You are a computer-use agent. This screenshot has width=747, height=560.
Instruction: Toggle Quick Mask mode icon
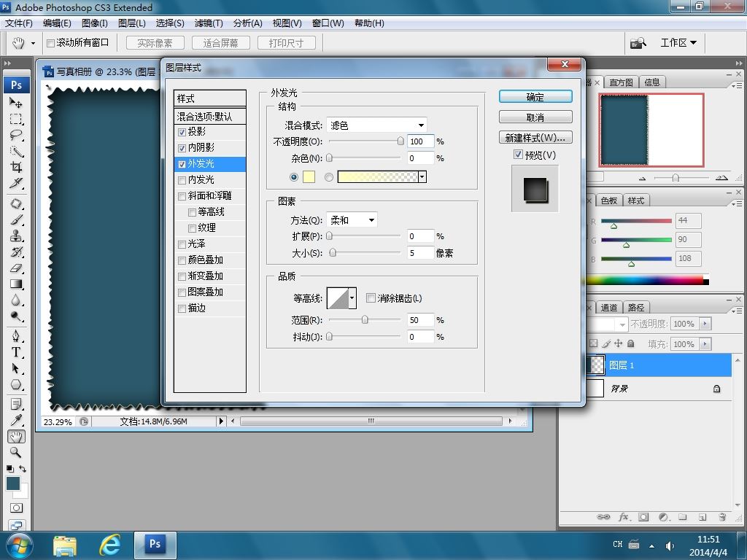coord(16,507)
